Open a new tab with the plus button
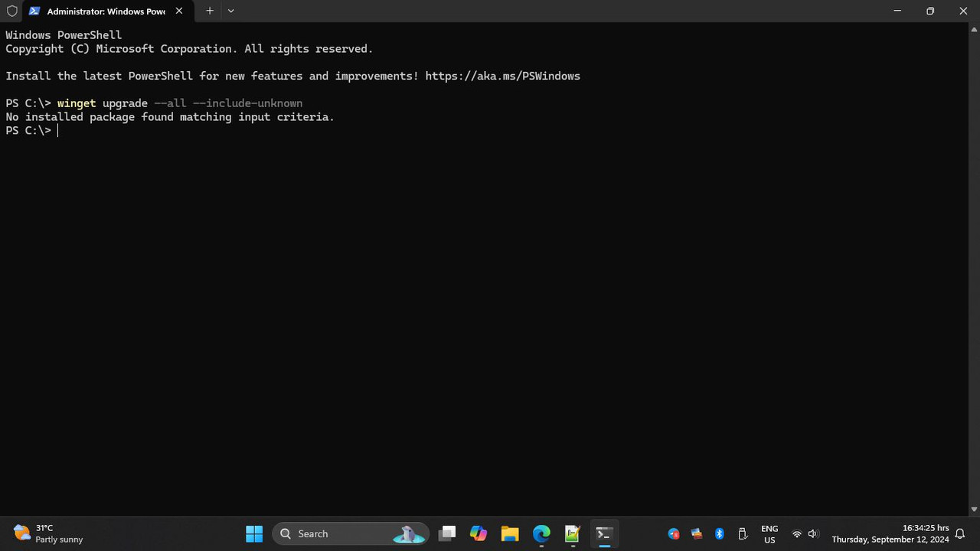980x551 pixels. click(x=209, y=11)
